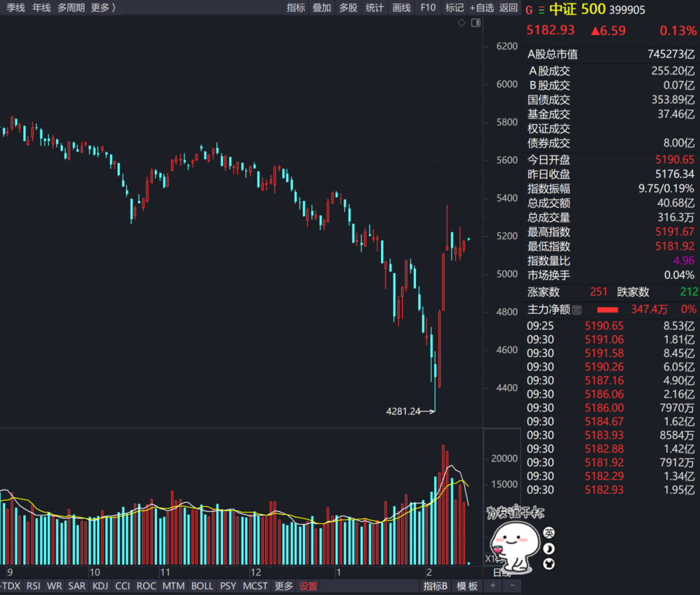Select the MTM indicator tab
The image size is (700, 595).
tap(174, 586)
